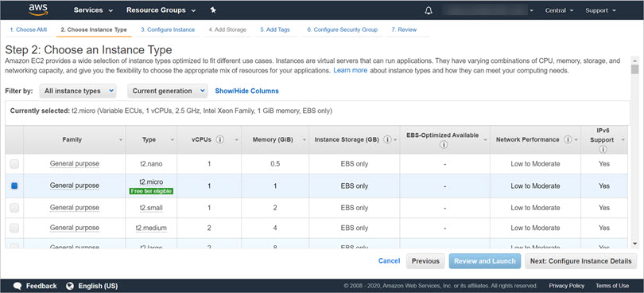The width and height of the screenshot is (644, 293).
Task: Open the vCPUs column sort arrow
Action: [237, 140]
